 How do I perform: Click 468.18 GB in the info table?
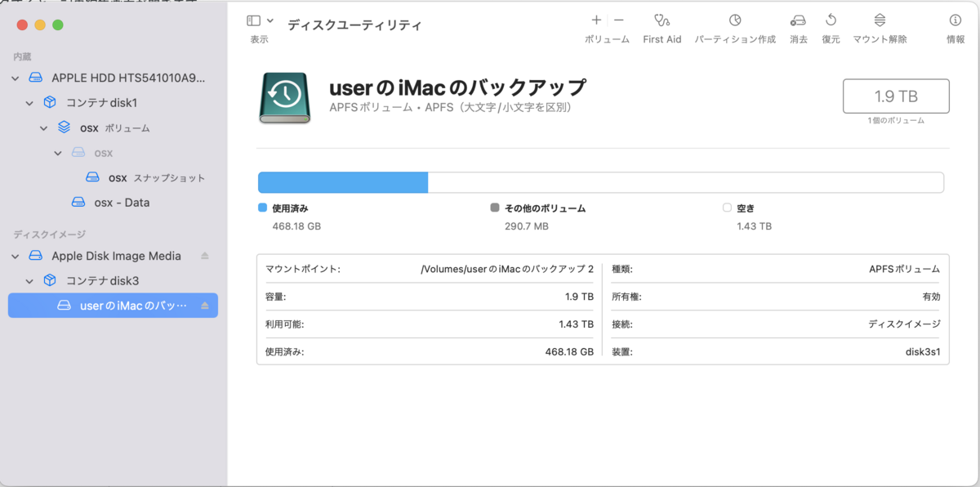point(569,351)
